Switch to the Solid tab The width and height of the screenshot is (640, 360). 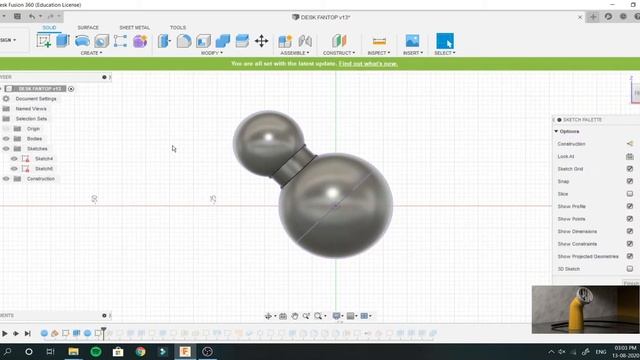[x=49, y=27]
